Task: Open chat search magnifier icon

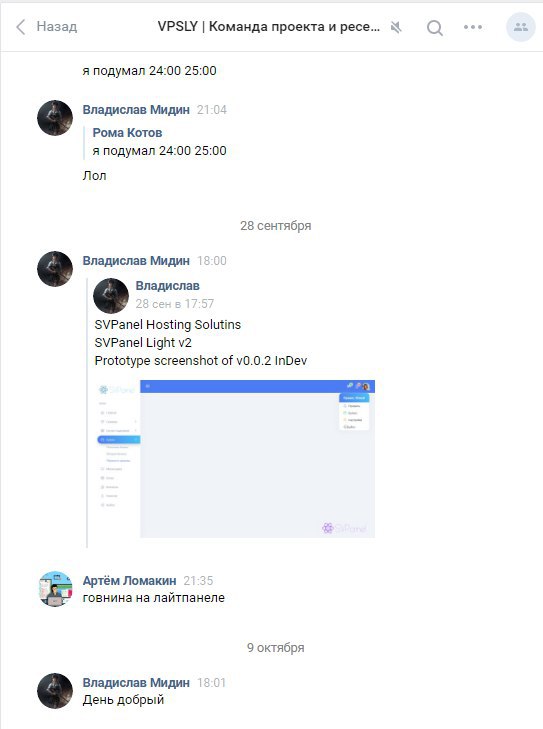Action: coord(435,27)
